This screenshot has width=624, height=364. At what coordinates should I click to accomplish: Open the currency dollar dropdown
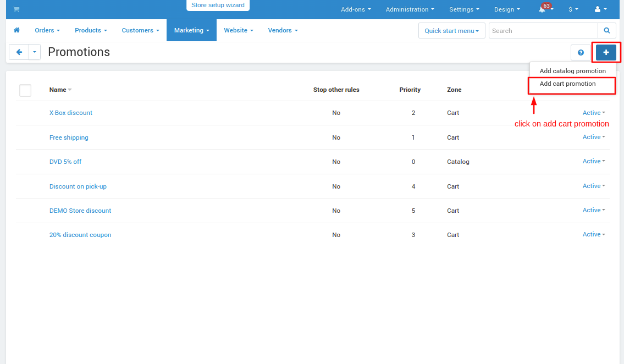click(573, 9)
